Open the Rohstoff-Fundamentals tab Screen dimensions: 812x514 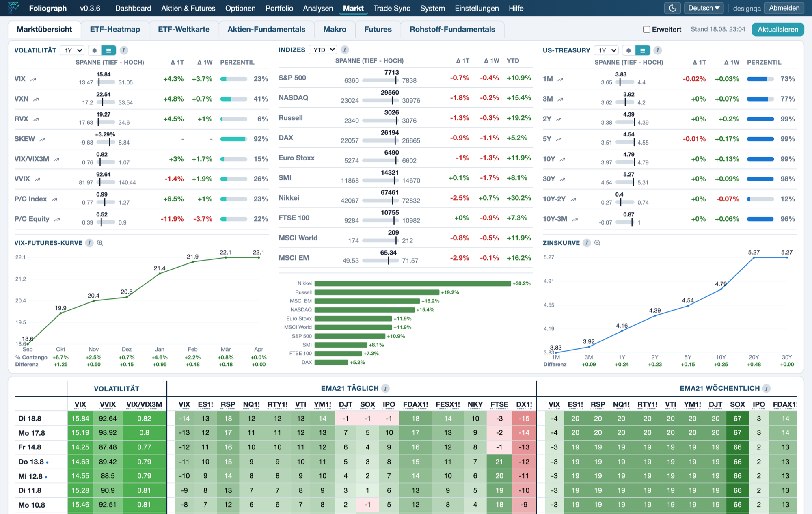pyautogui.click(x=452, y=29)
